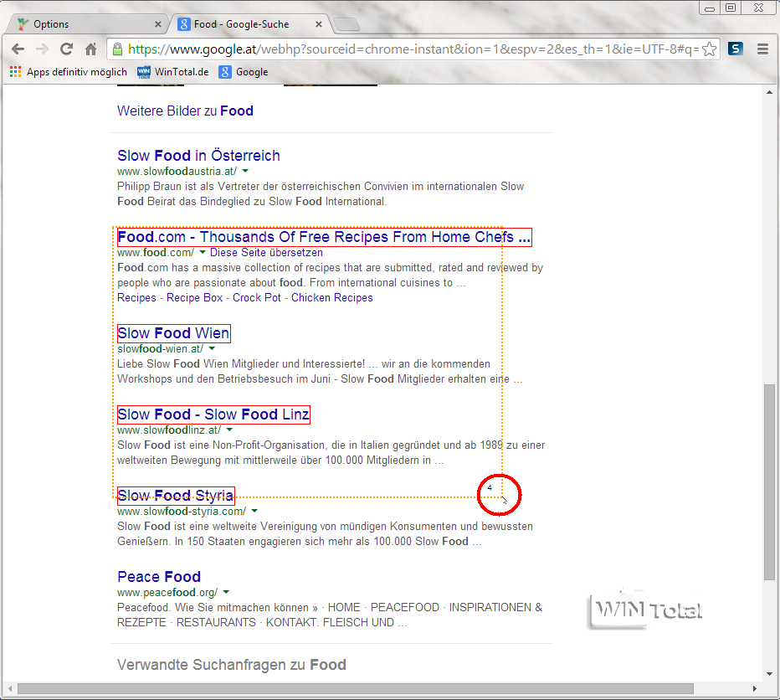Open the Peace Food result
780x700 pixels.
pyautogui.click(x=159, y=577)
